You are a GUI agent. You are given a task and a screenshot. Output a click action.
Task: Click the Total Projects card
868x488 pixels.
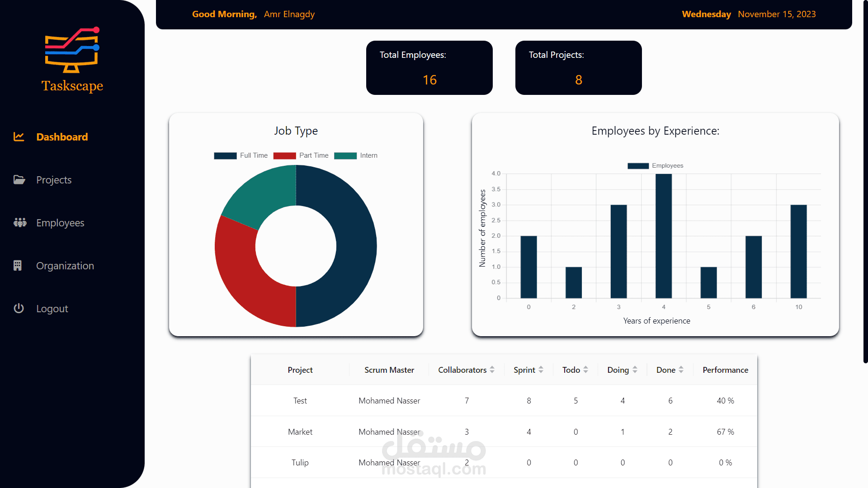pyautogui.click(x=578, y=68)
